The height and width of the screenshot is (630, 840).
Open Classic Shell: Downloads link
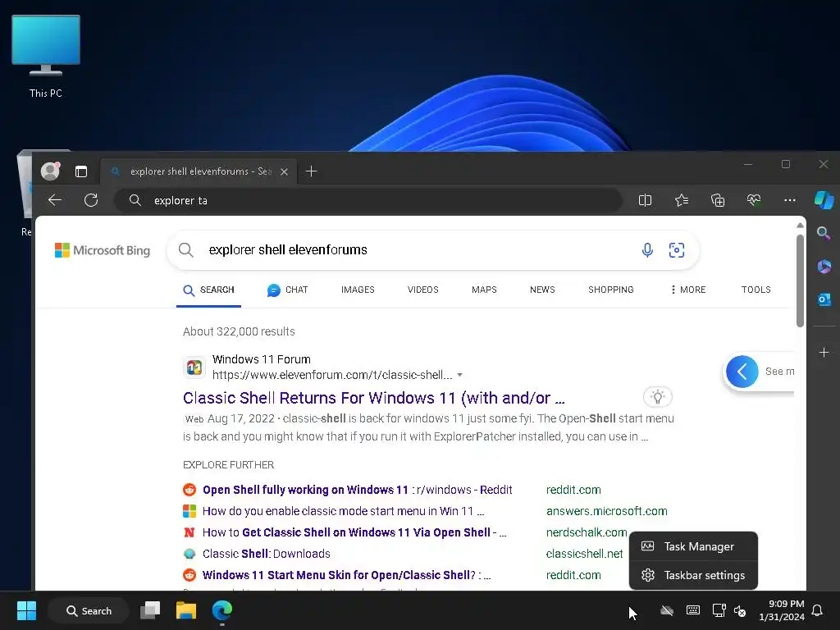click(x=267, y=554)
